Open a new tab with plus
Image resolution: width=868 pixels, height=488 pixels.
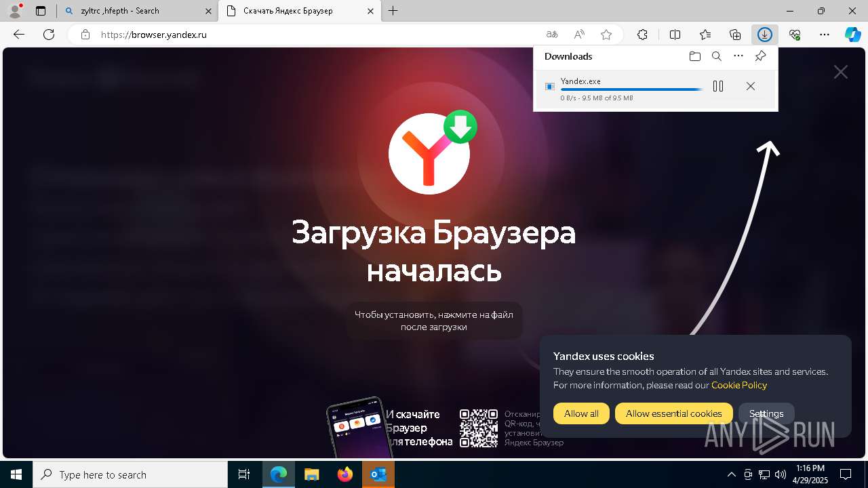(393, 11)
